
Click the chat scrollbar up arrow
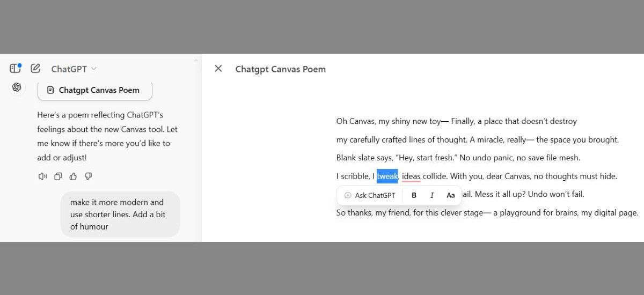196,60
